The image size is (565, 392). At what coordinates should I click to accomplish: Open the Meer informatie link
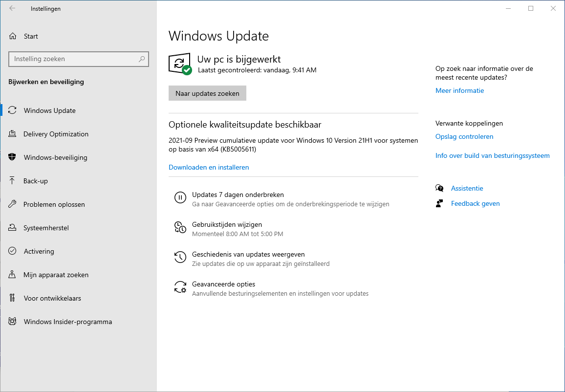459,90
